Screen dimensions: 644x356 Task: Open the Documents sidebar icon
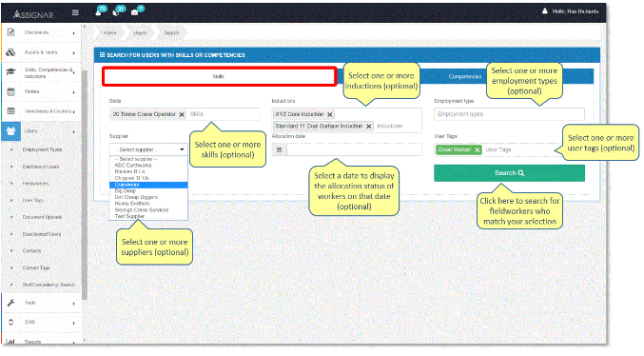(x=11, y=32)
